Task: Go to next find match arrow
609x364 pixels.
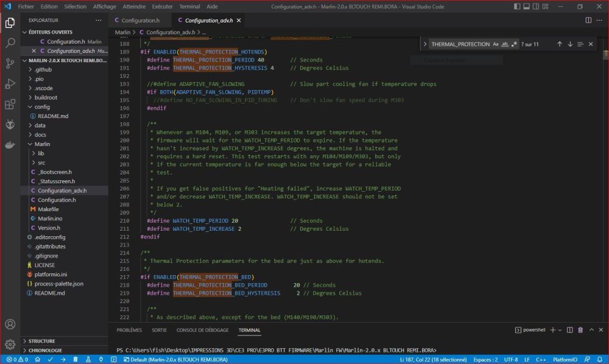Action: click(570, 44)
